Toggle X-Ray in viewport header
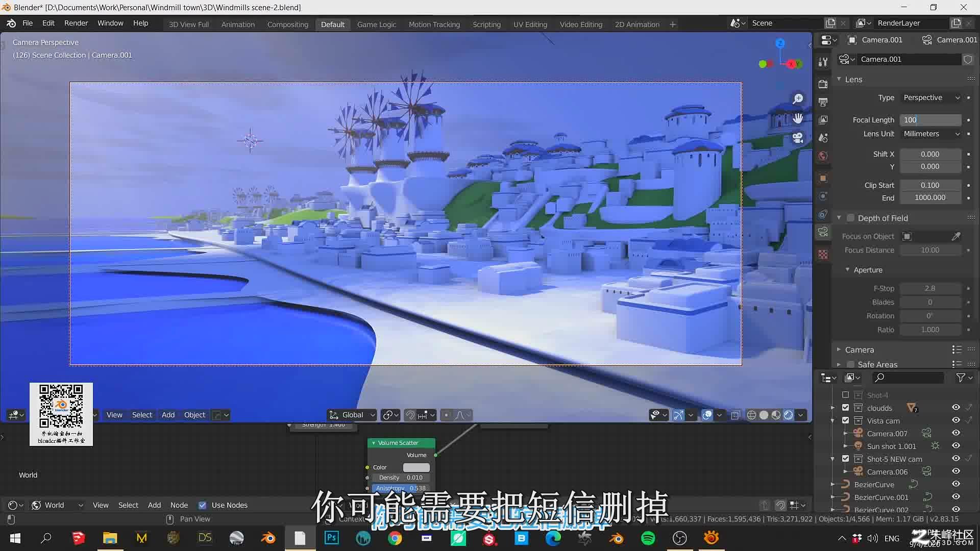Screen dimensions: 980x551 735,415
